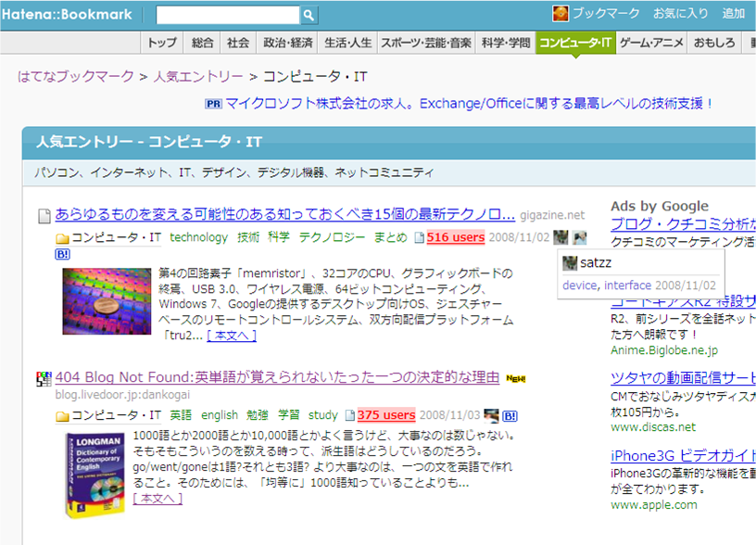The width and height of the screenshot is (756, 545).
Task: Click the テクノロジー tag
Action: (332, 237)
